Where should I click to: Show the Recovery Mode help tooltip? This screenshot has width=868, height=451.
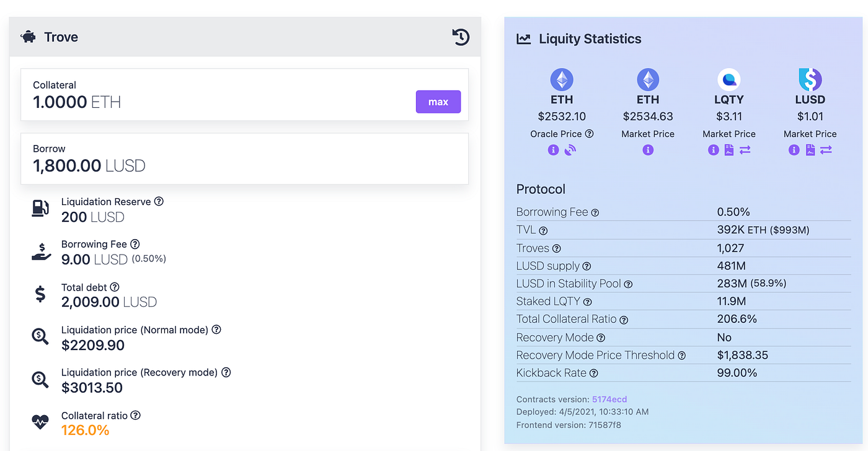[x=601, y=338]
